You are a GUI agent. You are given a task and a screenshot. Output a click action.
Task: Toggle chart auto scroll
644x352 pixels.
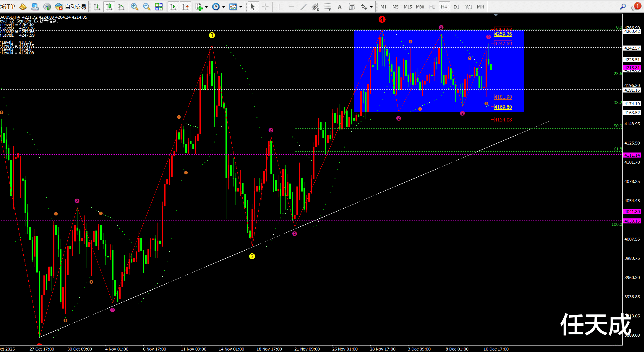coord(173,7)
